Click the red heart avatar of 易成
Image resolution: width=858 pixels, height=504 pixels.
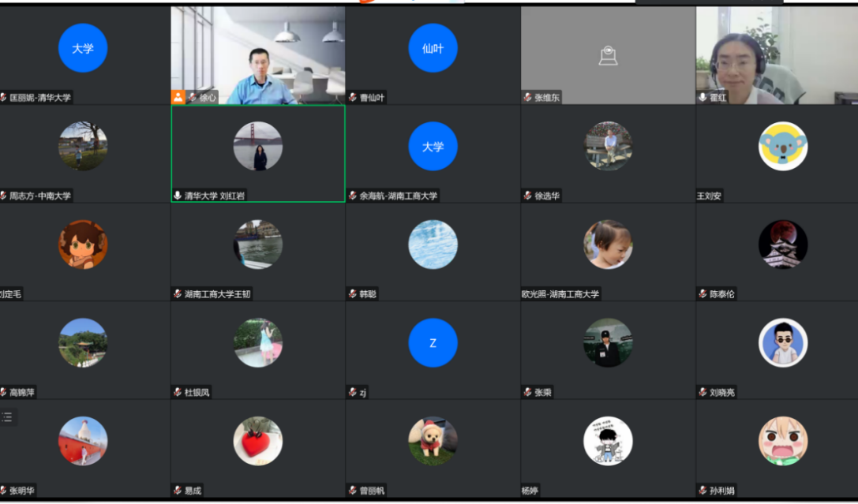tap(257, 441)
